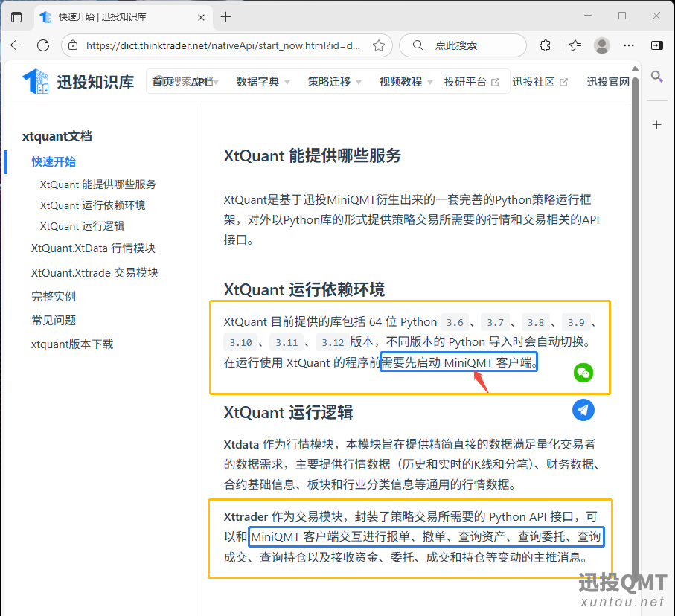Click the xtquant文档 sidebar heading
675x616 pixels.
click(57, 136)
